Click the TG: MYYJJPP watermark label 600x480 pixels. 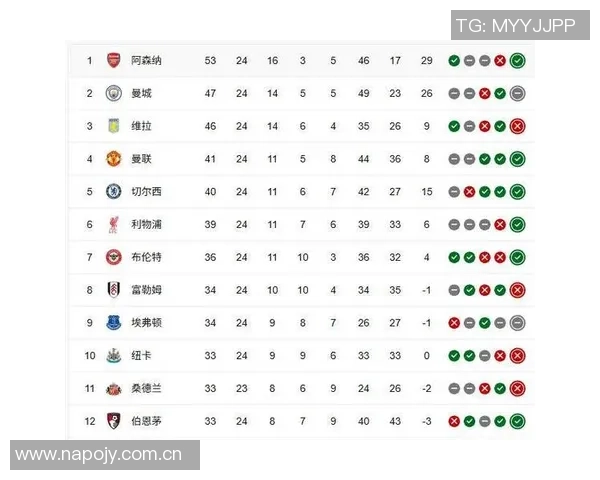coord(515,26)
